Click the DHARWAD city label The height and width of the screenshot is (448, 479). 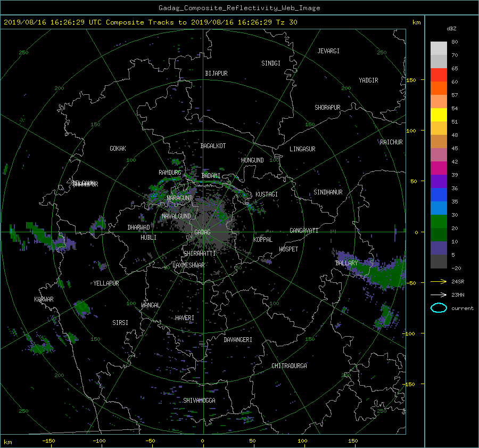tap(139, 227)
